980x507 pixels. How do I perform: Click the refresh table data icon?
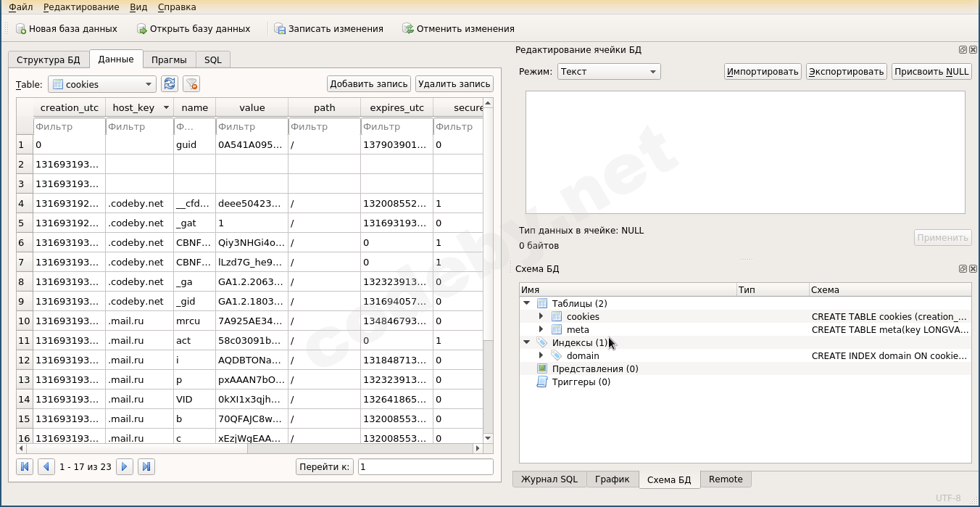169,84
